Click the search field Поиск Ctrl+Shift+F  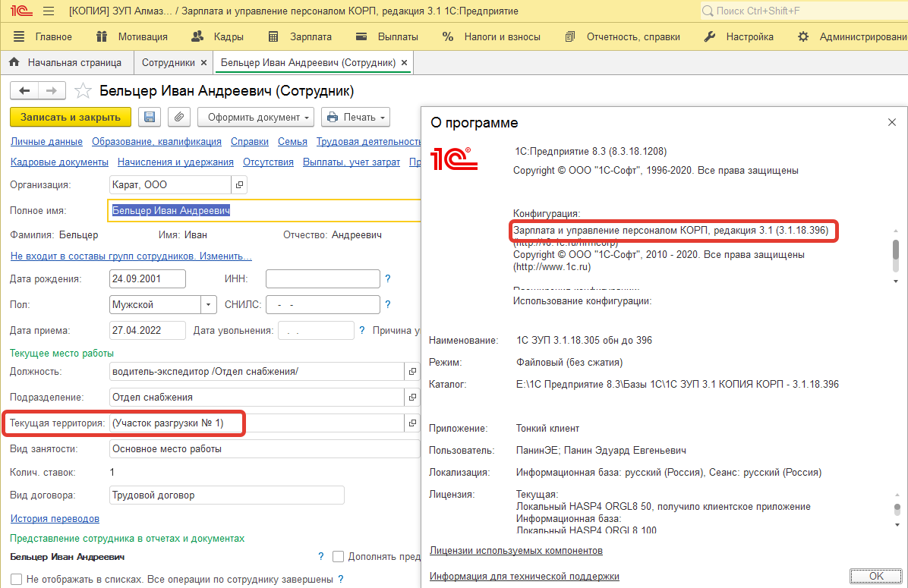pyautogui.click(x=804, y=11)
